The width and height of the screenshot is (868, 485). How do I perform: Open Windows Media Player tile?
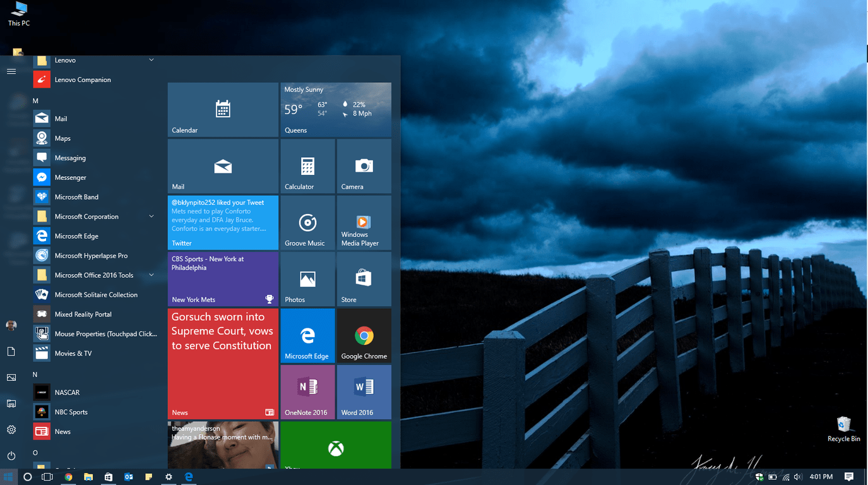click(x=364, y=222)
